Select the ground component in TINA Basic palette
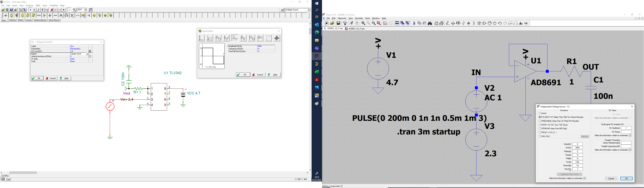This screenshot has width=644, height=188. [6, 15]
